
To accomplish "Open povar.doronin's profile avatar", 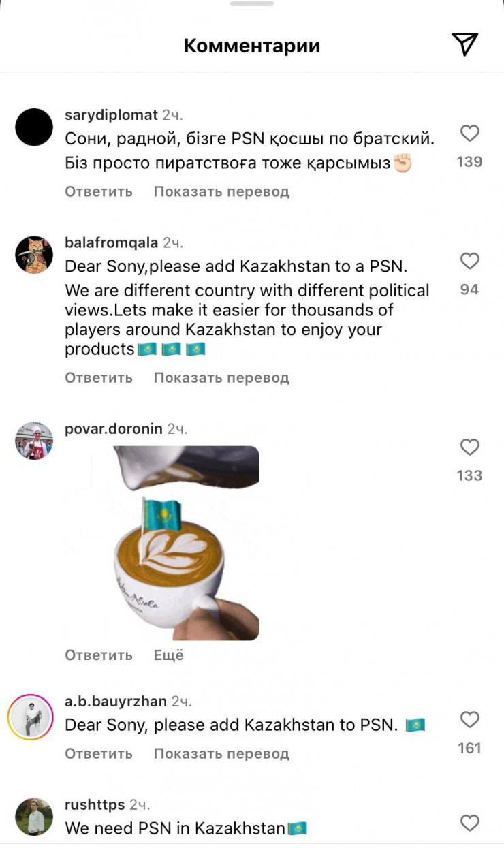I will click(x=34, y=441).
